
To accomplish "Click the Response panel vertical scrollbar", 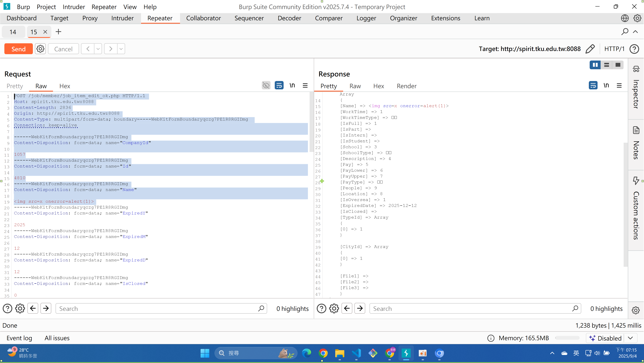I will tap(626, 205).
